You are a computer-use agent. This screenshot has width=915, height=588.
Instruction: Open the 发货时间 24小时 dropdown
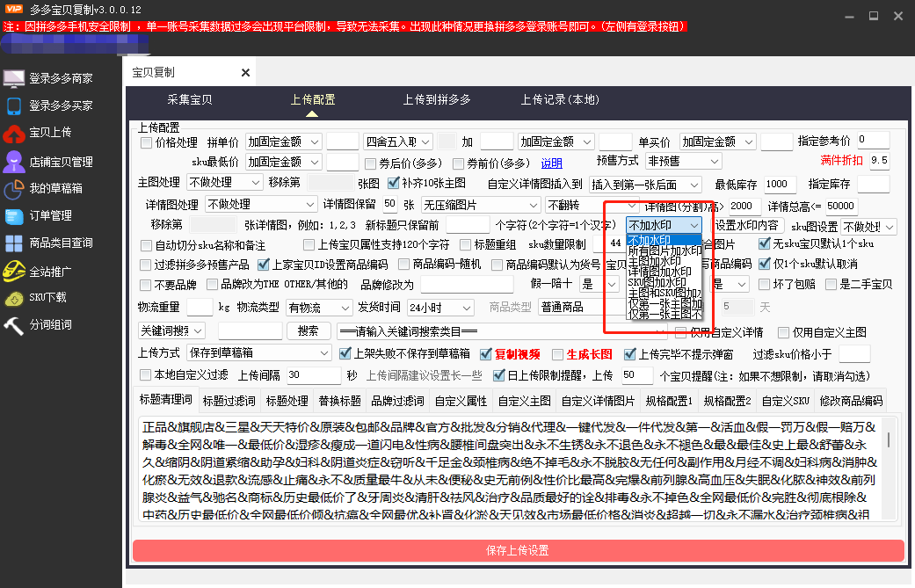click(x=440, y=307)
